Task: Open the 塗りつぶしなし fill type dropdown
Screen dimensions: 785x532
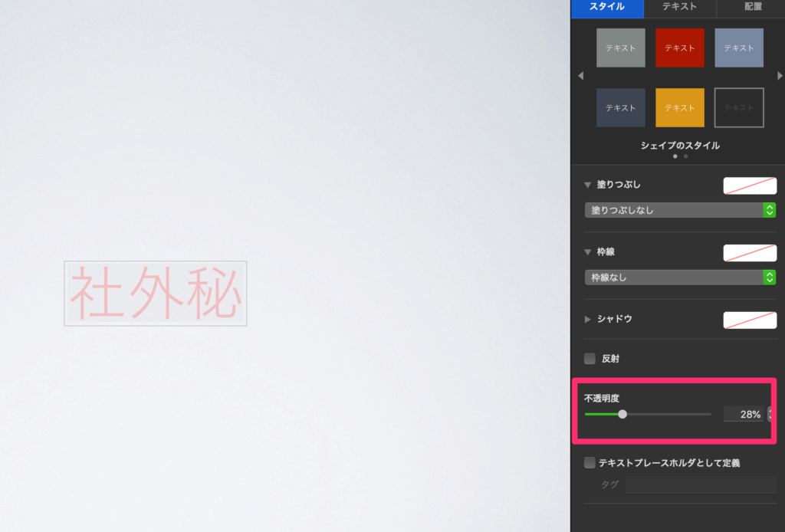Action: point(680,210)
